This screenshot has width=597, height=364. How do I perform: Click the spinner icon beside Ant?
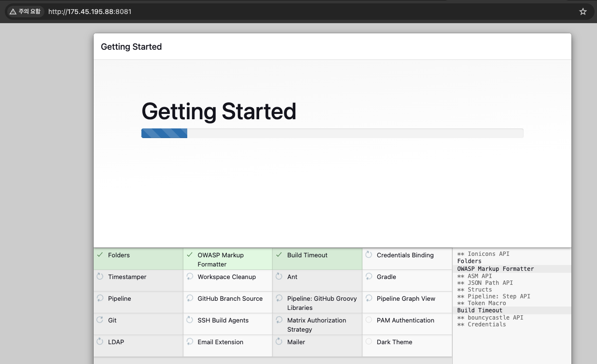pyautogui.click(x=279, y=276)
